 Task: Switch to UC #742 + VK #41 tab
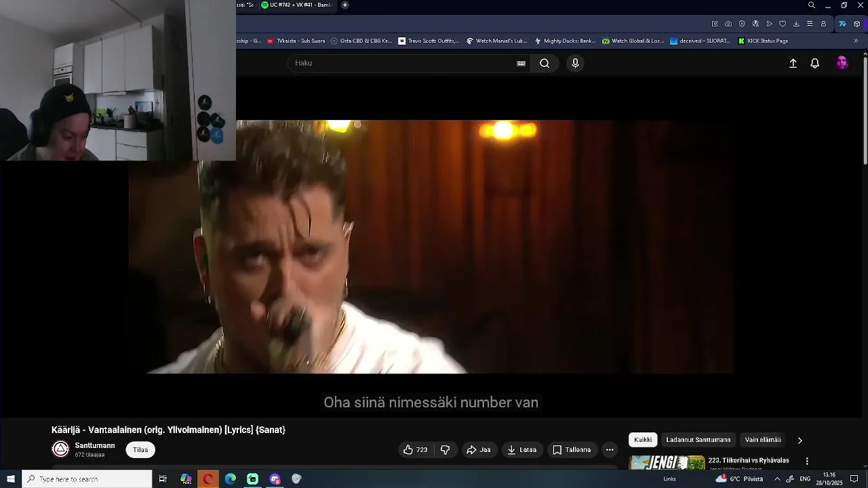(x=298, y=5)
